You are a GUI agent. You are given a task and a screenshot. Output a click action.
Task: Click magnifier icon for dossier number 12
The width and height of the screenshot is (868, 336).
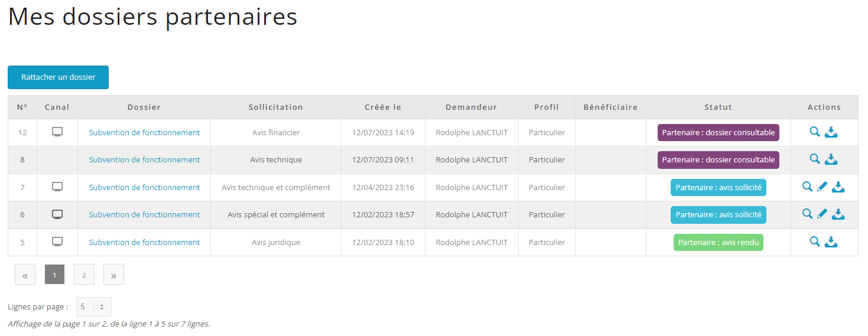815,132
